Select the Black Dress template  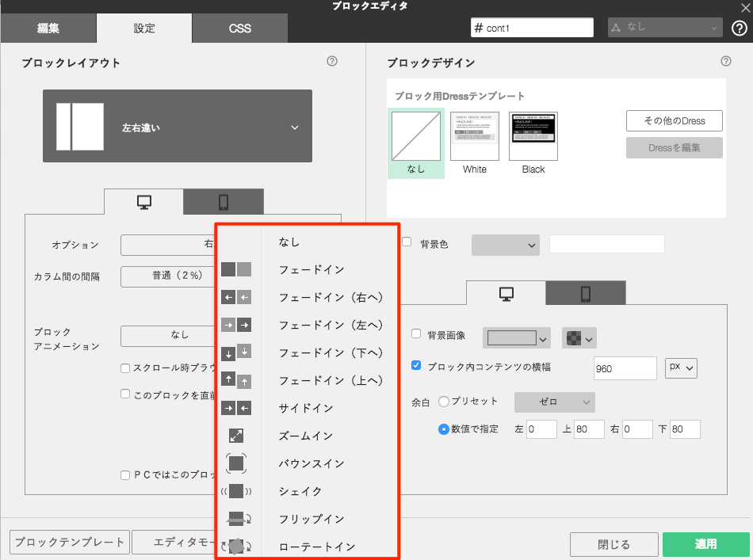point(533,143)
